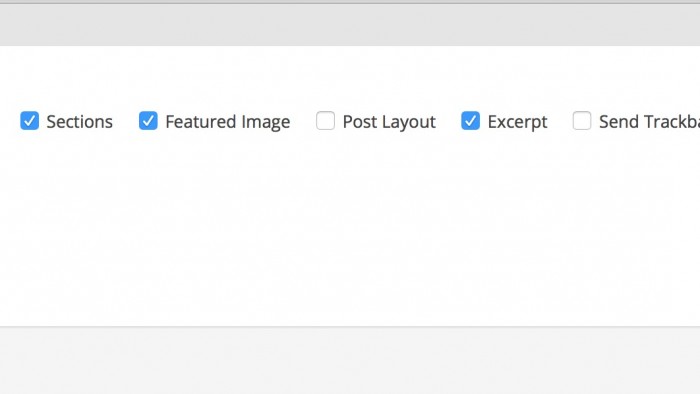Click the Excerpt label text

(x=517, y=122)
